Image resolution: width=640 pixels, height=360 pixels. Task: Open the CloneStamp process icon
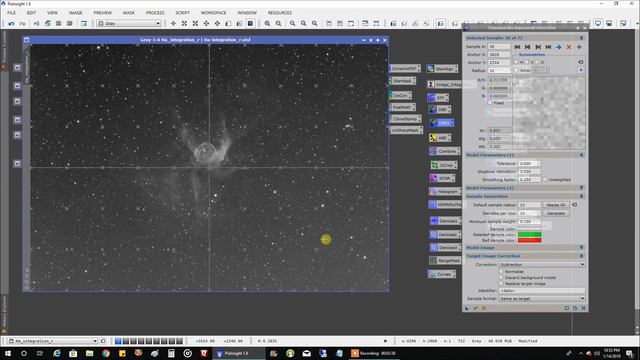pyautogui.click(x=405, y=119)
